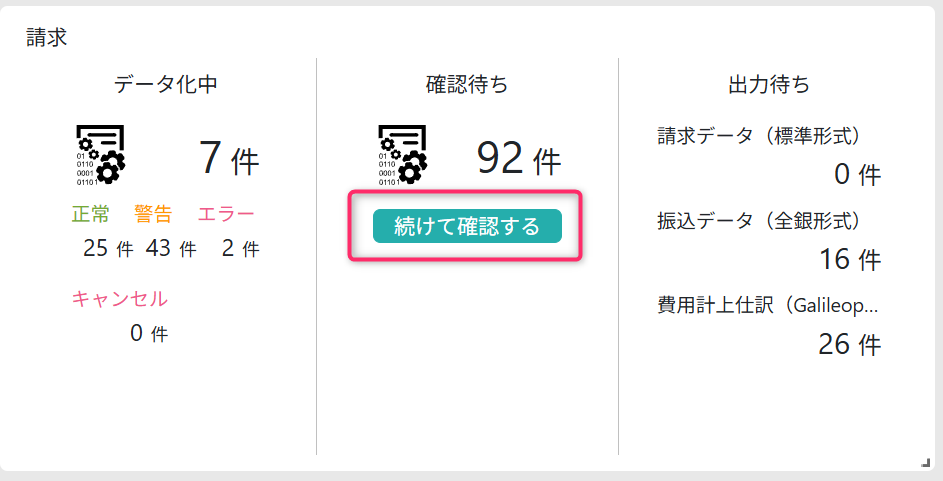The image size is (943, 481).
Task: Open the エラー status label
Action: [x=226, y=214]
